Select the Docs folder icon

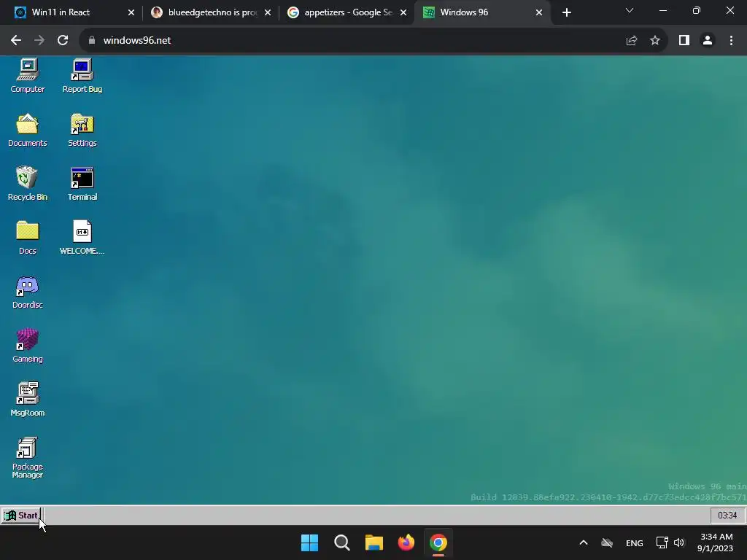(28, 238)
